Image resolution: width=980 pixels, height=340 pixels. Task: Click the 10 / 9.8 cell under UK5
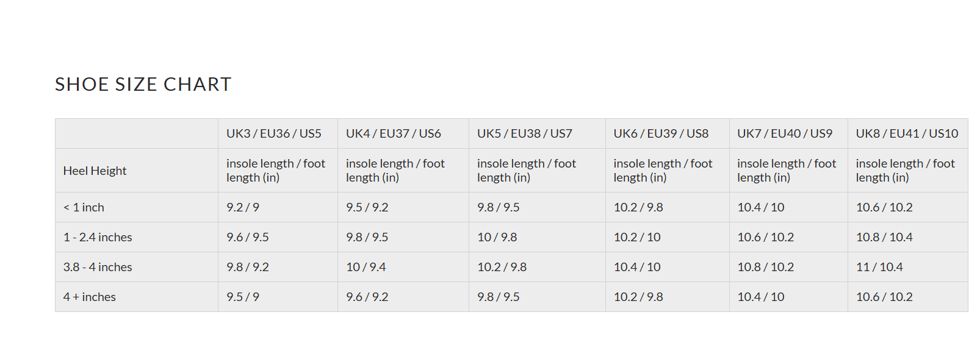coord(497,237)
